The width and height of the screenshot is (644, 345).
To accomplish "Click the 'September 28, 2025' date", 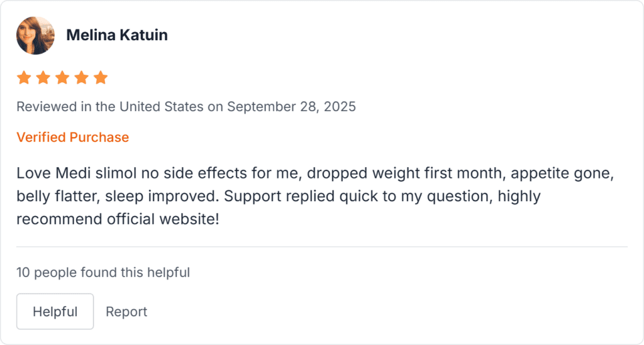I will pyautogui.click(x=291, y=106).
